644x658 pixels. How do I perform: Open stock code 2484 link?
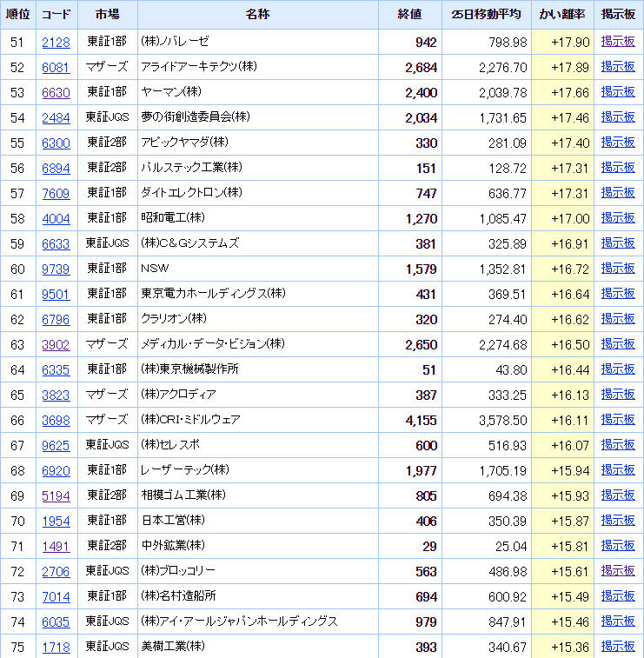(56, 118)
